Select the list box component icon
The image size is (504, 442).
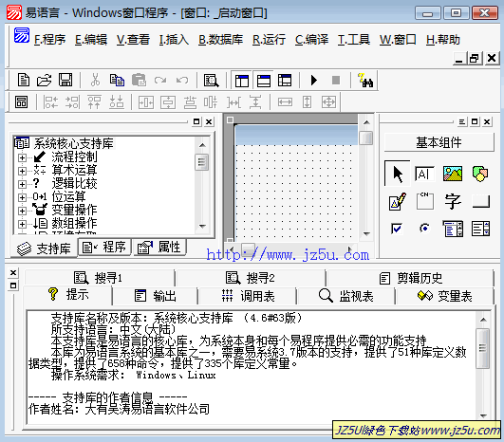pos(480,229)
